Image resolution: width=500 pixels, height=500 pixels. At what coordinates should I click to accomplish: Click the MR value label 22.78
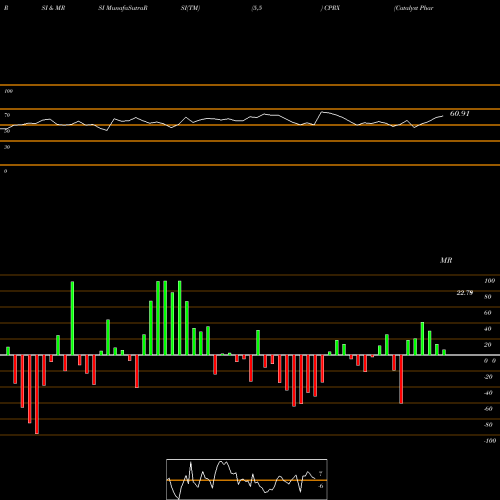[x=465, y=293]
